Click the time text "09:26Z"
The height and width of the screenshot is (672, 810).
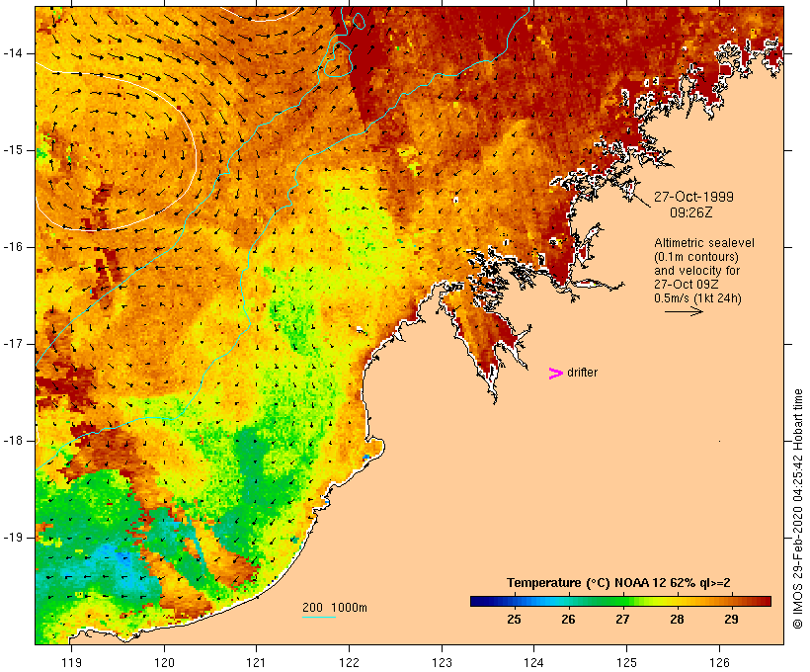(x=691, y=212)
